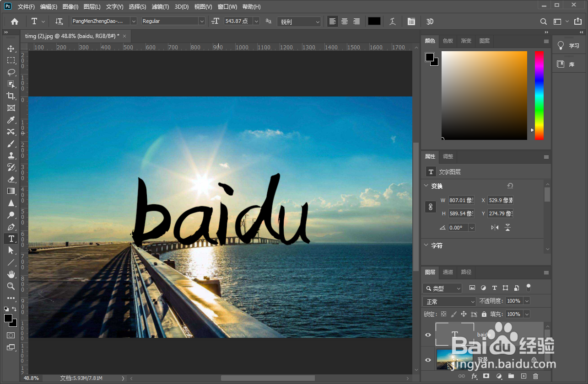Image resolution: width=588 pixels, height=384 pixels.
Task: Select the Path Selection tool
Action: coord(11,251)
